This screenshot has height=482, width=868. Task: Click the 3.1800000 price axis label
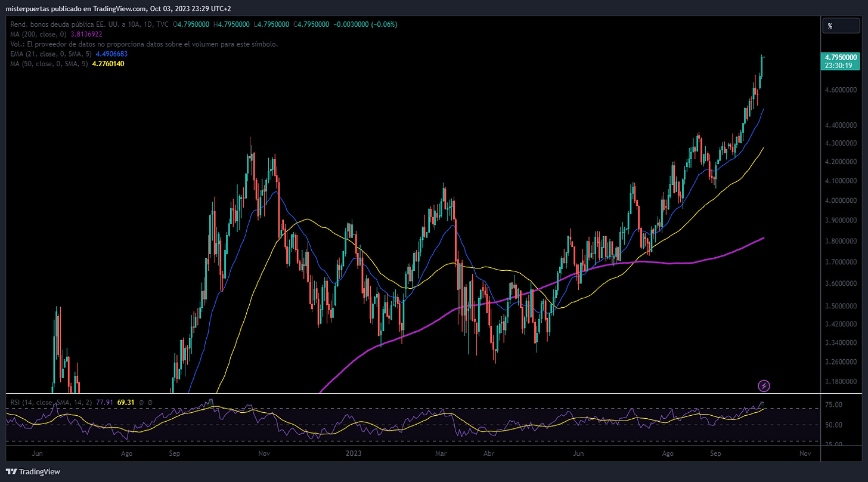coord(841,382)
